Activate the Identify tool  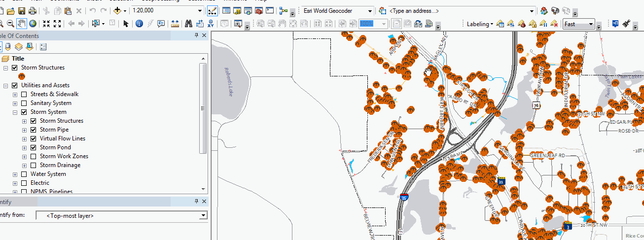[x=139, y=23]
